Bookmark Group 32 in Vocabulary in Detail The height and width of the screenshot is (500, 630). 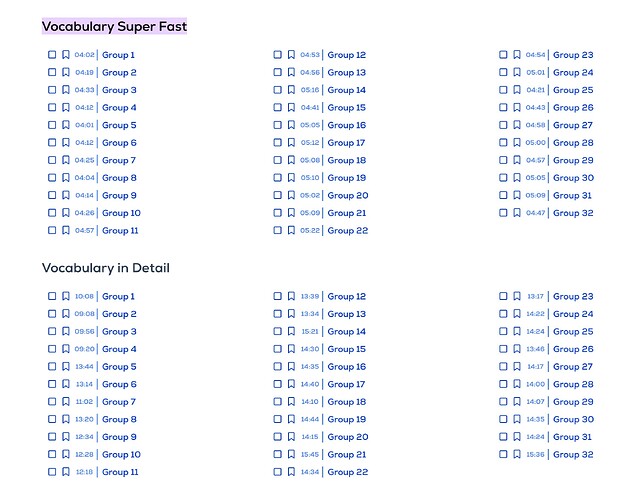[517, 454]
